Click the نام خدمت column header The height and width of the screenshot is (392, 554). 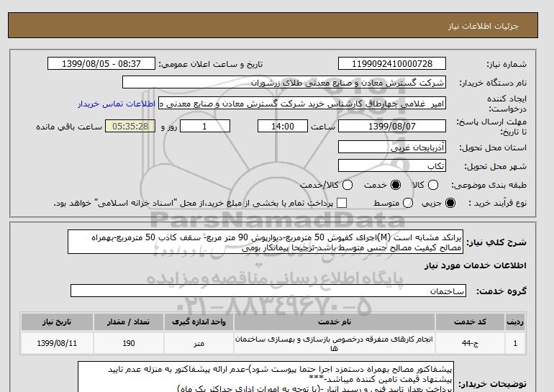(x=335, y=322)
